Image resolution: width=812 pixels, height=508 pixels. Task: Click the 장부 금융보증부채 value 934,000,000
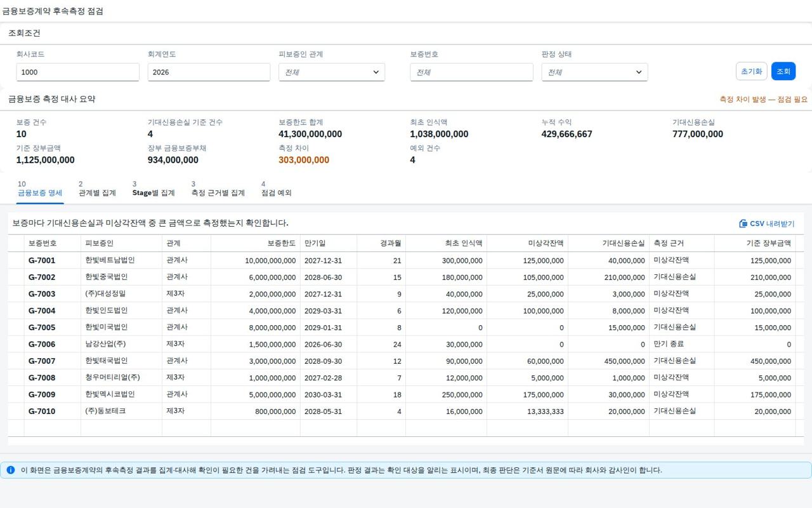tap(173, 160)
